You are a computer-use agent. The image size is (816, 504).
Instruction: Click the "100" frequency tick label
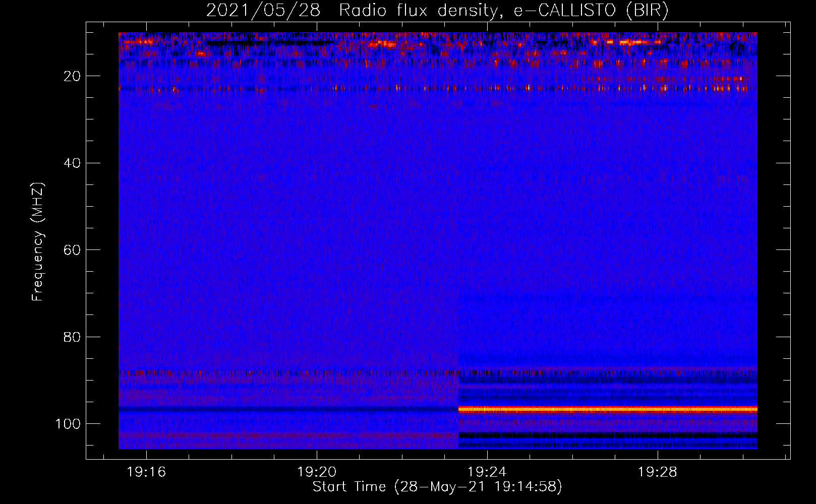[x=68, y=424]
